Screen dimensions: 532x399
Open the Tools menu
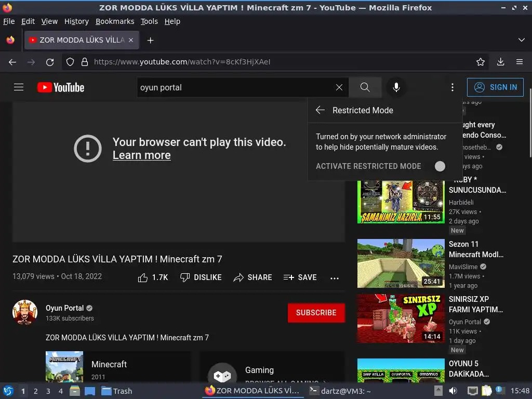(x=149, y=21)
